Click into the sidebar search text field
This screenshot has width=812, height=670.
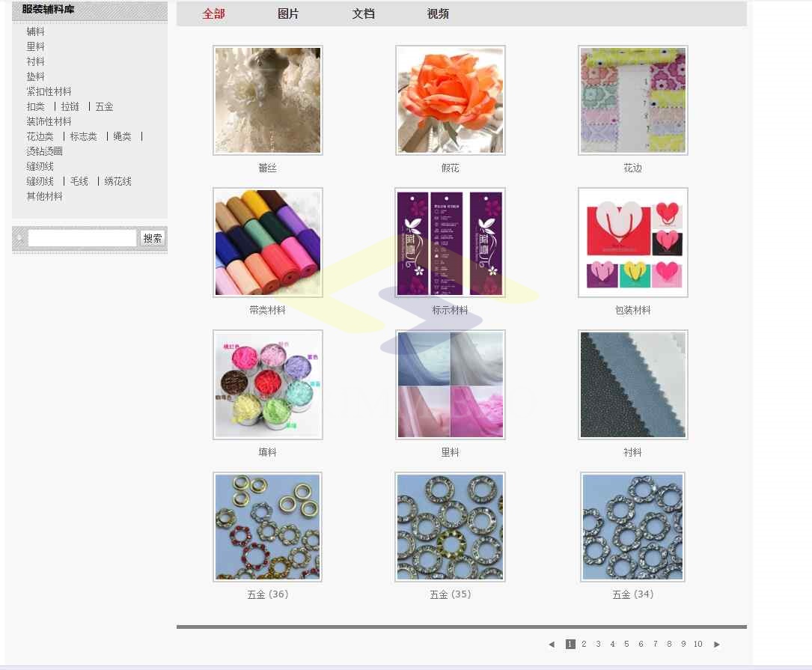coord(82,238)
